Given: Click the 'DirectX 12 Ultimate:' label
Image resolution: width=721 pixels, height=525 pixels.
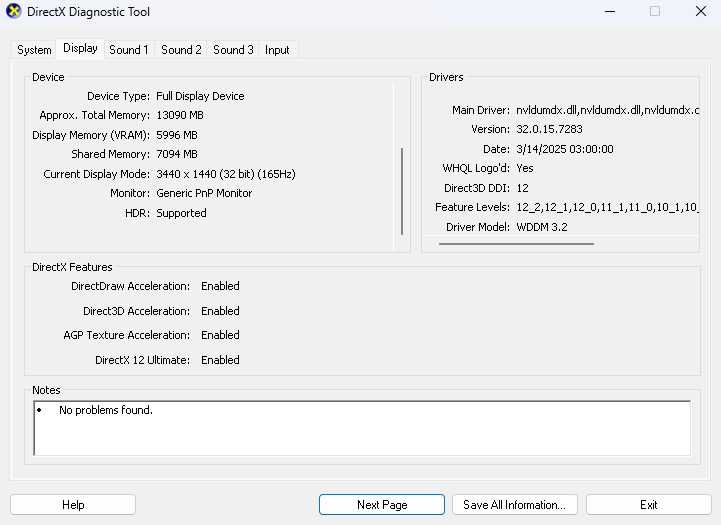Looking at the screenshot, I should pyautogui.click(x=143, y=360).
